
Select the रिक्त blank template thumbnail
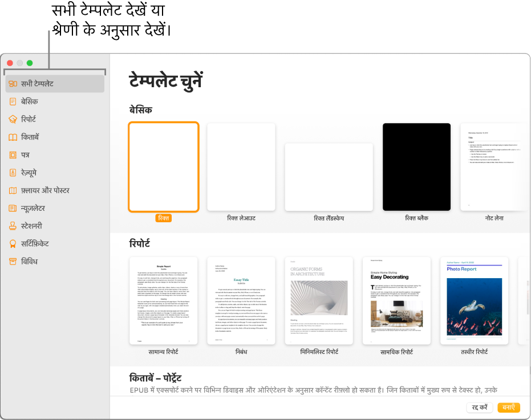[164, 167]
